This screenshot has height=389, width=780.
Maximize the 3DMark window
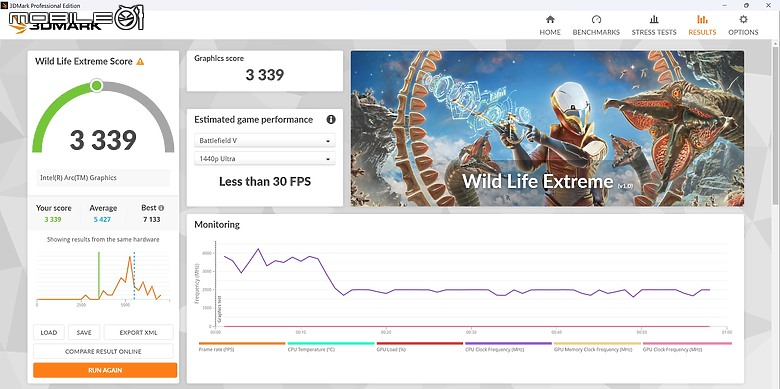click(x=746, y=5)
